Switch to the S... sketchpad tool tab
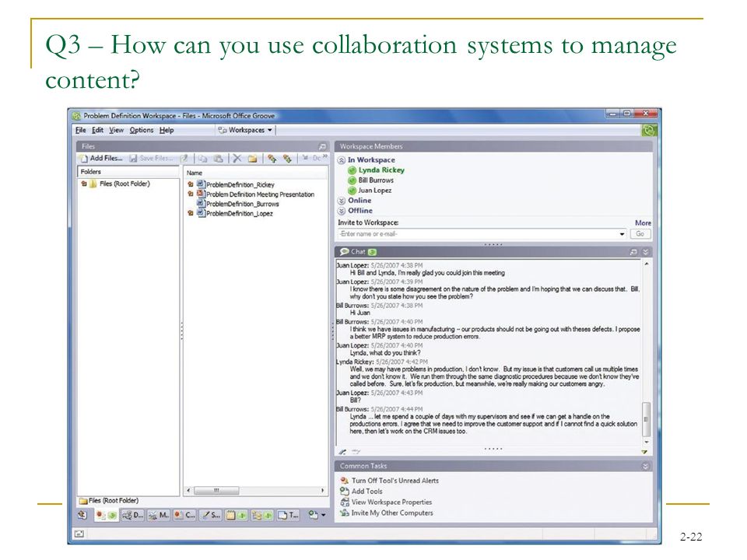 click(x=210, y=515)
